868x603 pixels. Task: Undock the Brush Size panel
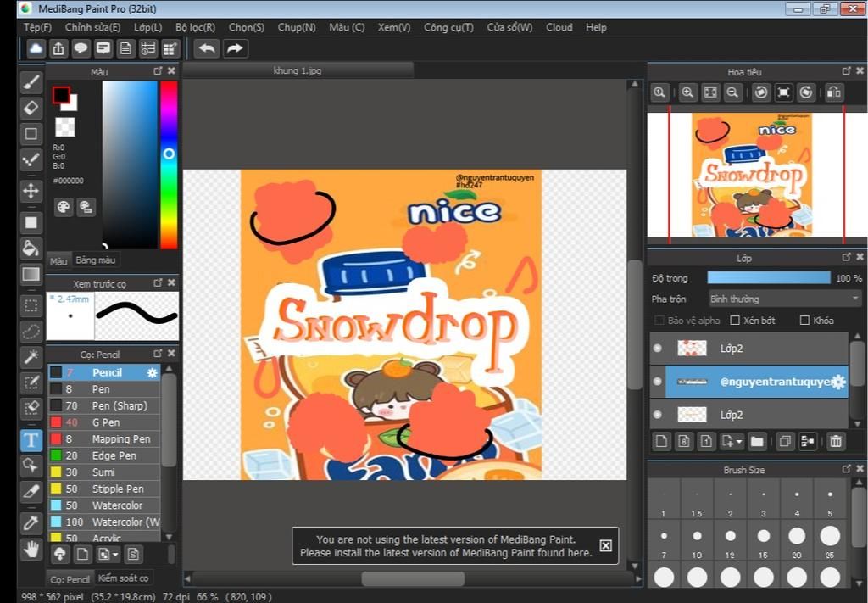click(x=846, y=469)
